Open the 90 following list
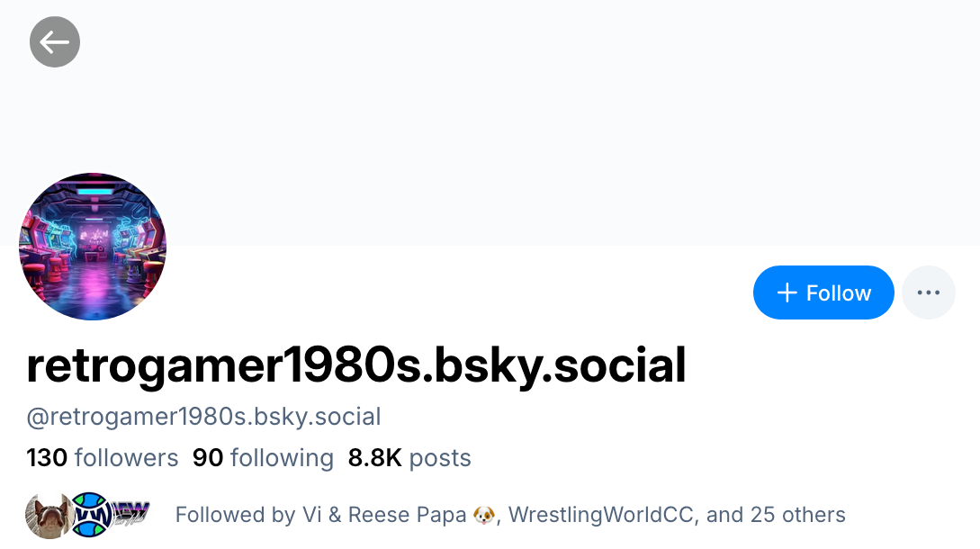This screenshot has height=549, width=980. [263, 458]
